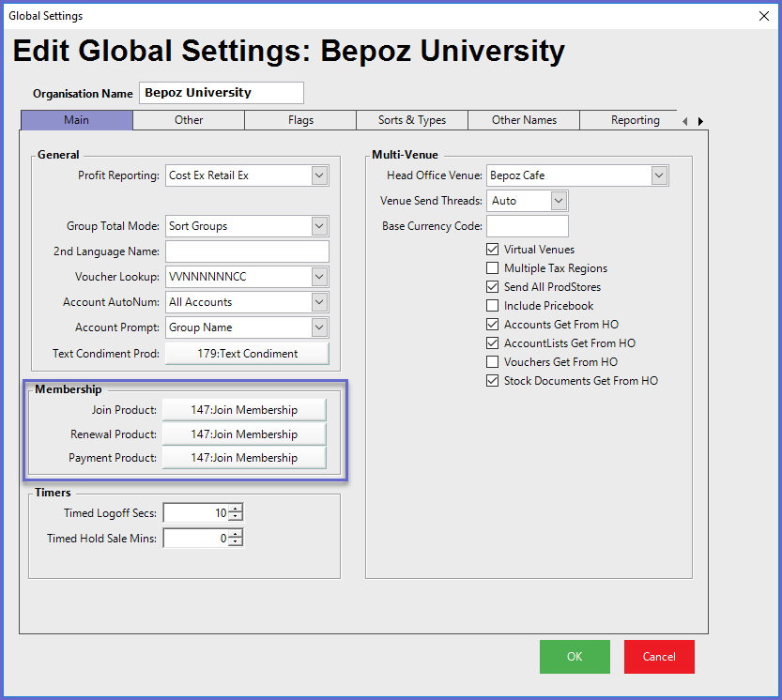782x700 pixels.
Task: Tick the Vouchers Get From HO checkbox
Action: click(493, 362)
